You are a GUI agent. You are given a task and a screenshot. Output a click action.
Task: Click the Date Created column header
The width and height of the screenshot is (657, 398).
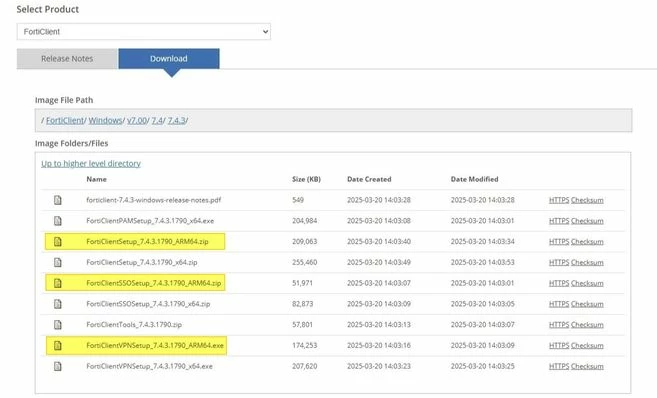pos(369,179)
